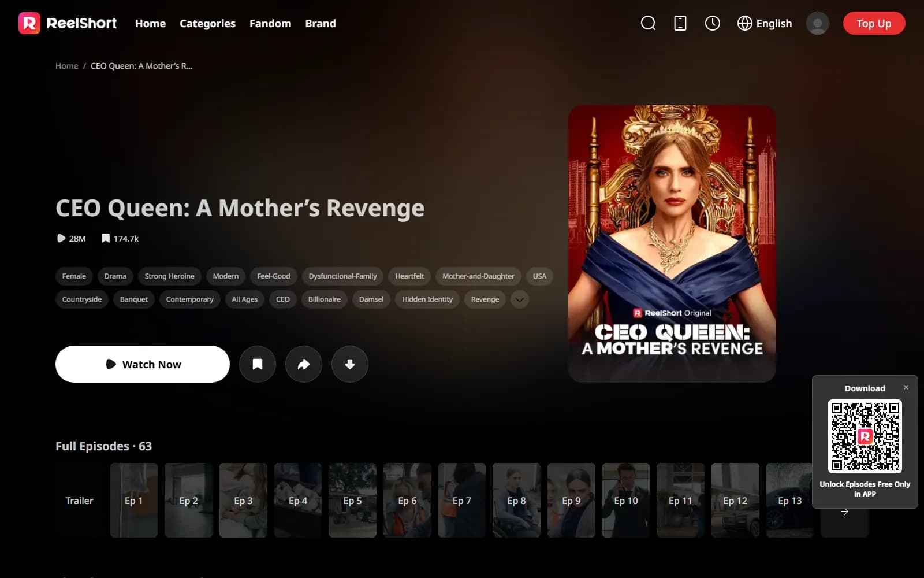
Task: Select the Heartfelt tag
Action: pyautogui.click(x=409, y=276)
